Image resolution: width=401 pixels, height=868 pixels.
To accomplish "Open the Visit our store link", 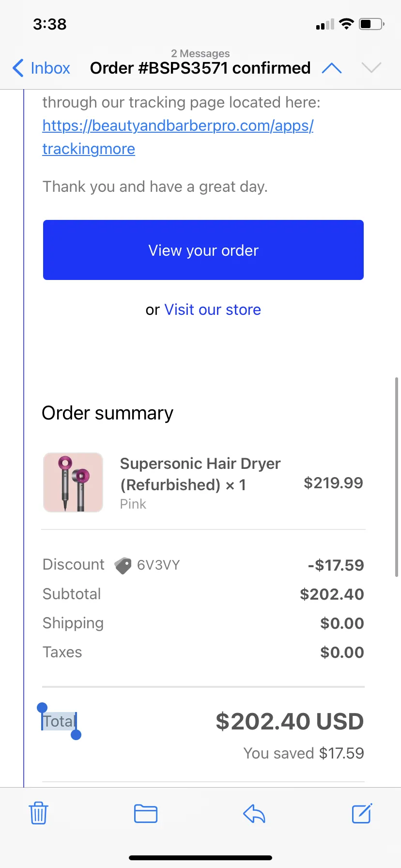I will click(x=213, y=310).
